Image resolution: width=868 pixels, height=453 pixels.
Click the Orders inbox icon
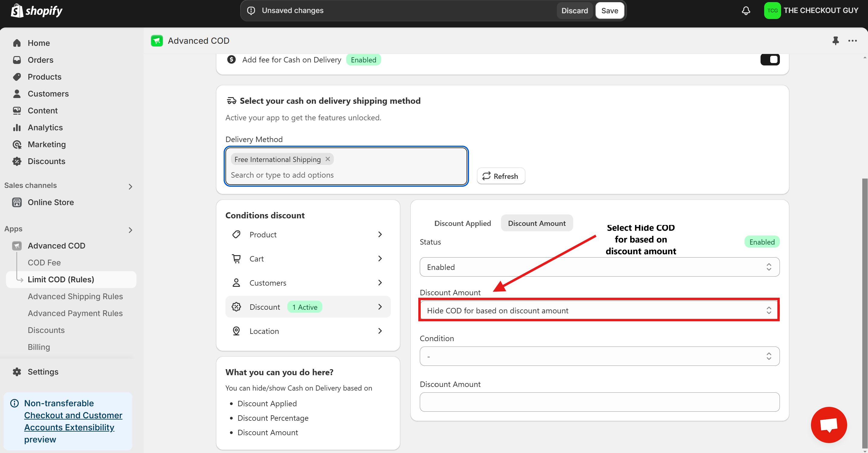coord(17,60)
